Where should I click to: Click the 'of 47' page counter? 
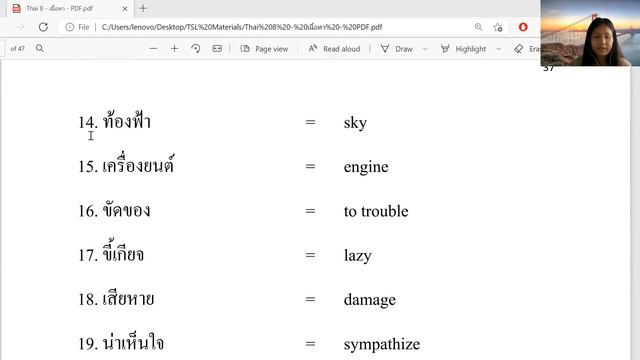(x=18, y=49)
